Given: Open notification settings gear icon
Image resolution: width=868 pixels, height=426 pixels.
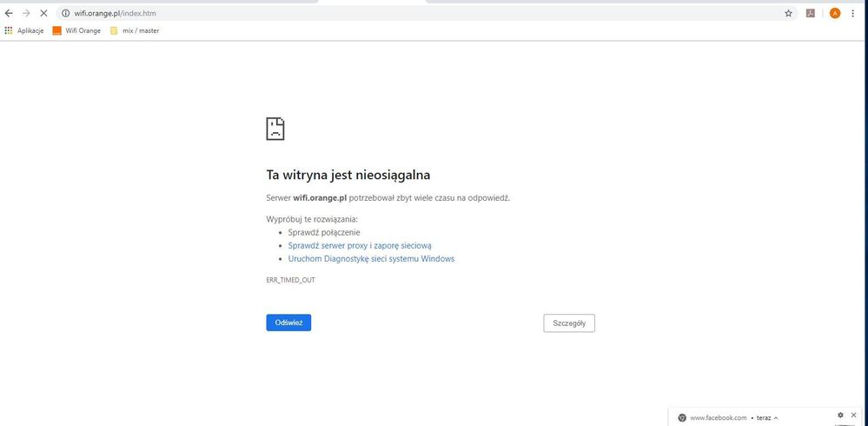Looking at the screenshot, I should (x=840, y=416).
